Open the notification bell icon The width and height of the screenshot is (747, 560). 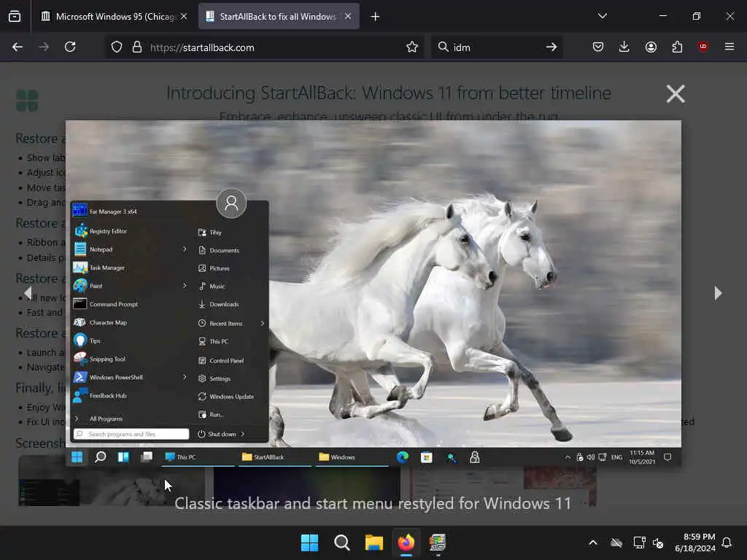point(727,542)
